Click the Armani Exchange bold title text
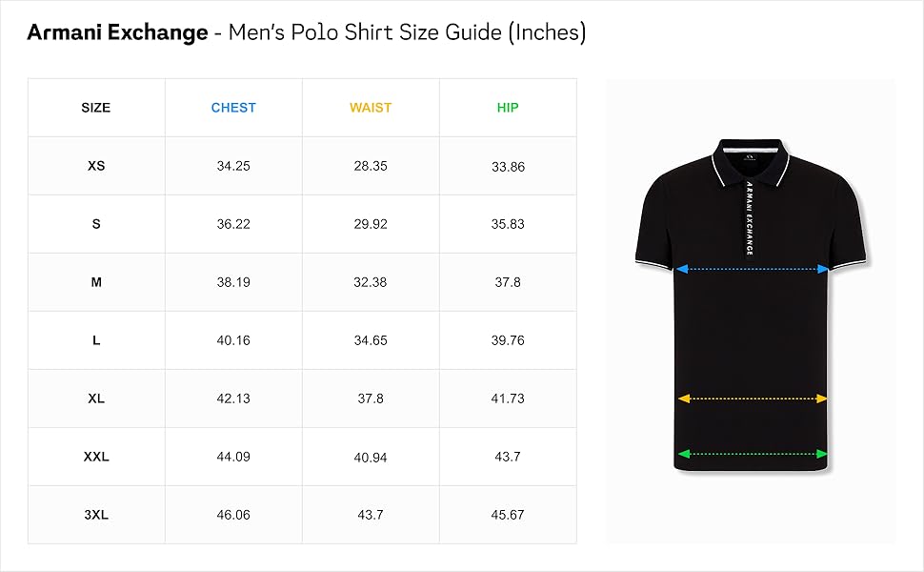 point(117,32)
